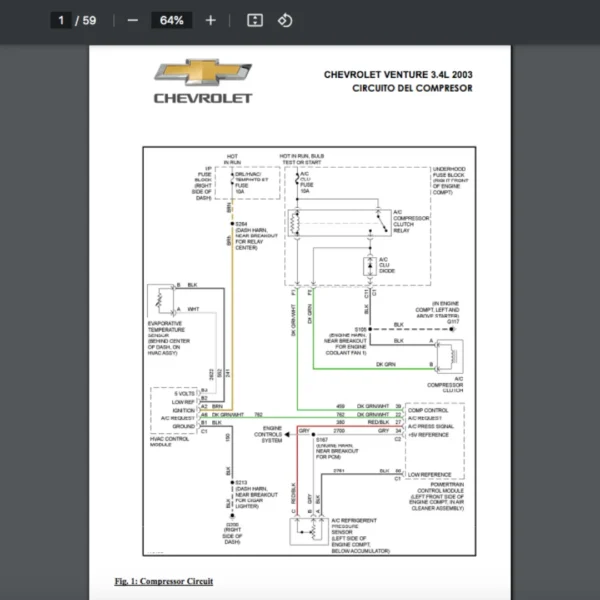
Task: Toggle fit to page icon
Action: [x=255, y=20]
